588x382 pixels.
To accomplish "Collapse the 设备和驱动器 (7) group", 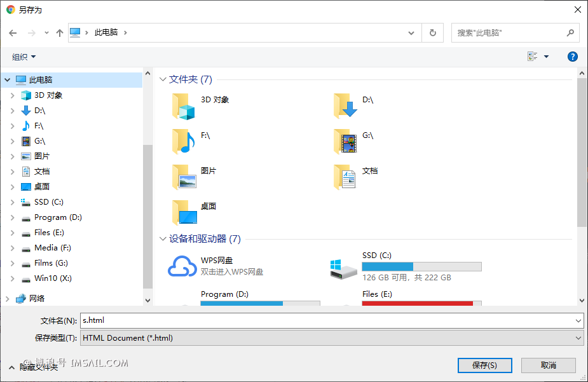I will tap(163, 239).
